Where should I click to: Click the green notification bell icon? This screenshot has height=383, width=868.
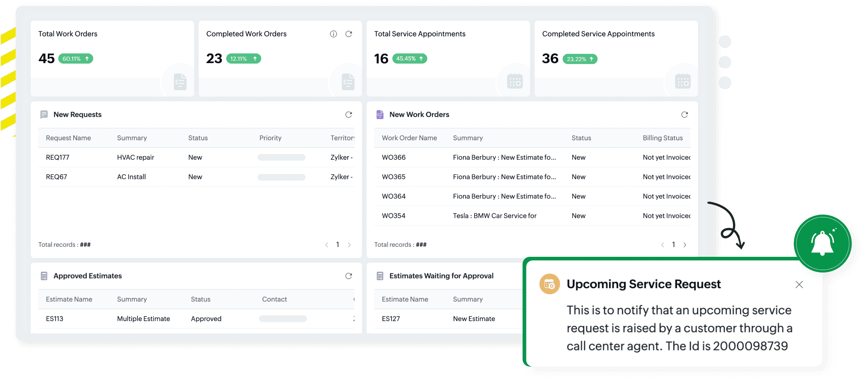823,243
